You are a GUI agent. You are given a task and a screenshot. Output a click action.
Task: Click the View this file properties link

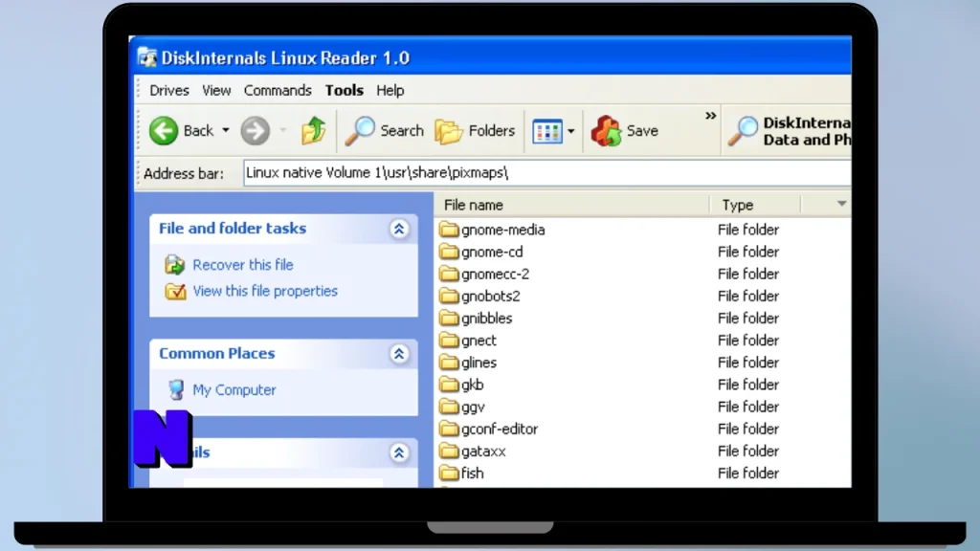[x=265, y=291]
